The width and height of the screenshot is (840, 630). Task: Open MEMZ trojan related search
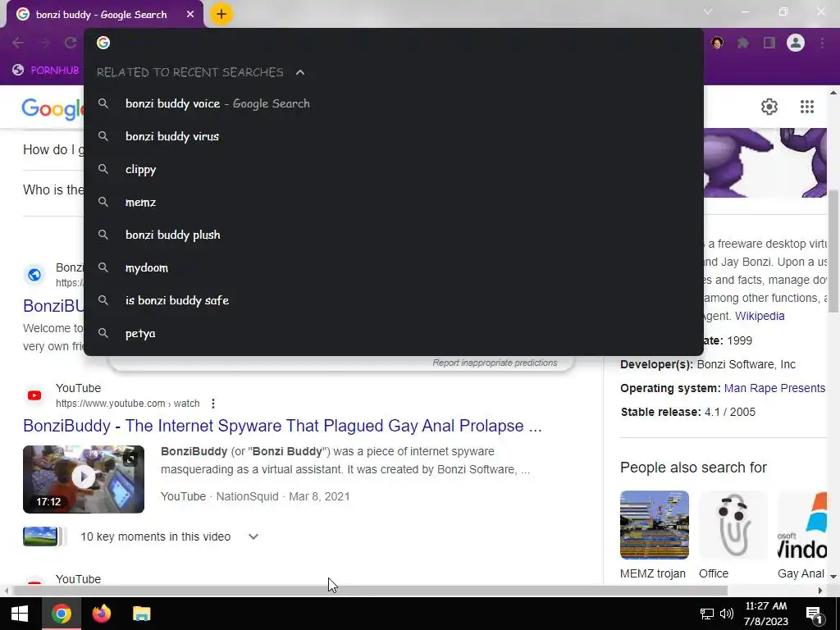(654, 535)
